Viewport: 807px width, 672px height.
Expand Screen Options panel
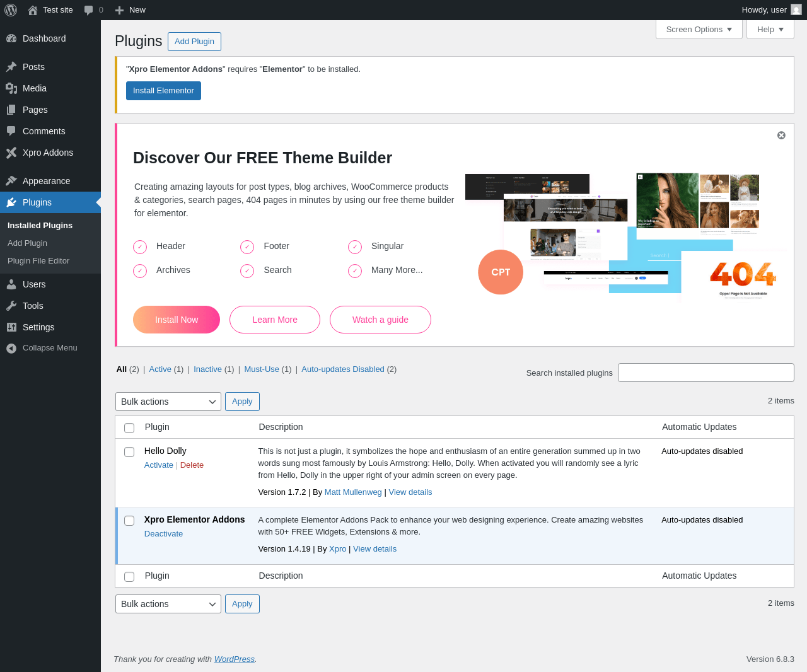pos(699,30)
